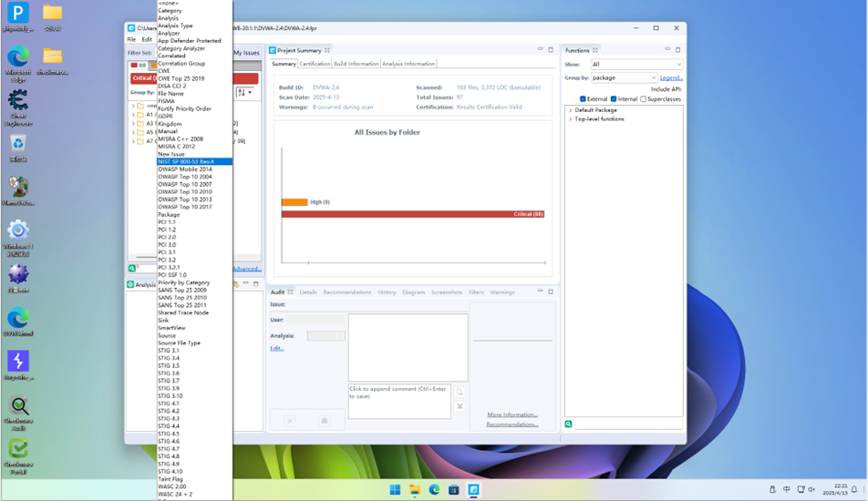Open the Details tab in the lower panel
Screen dimensions: 868x501
[x=308, y=292]
